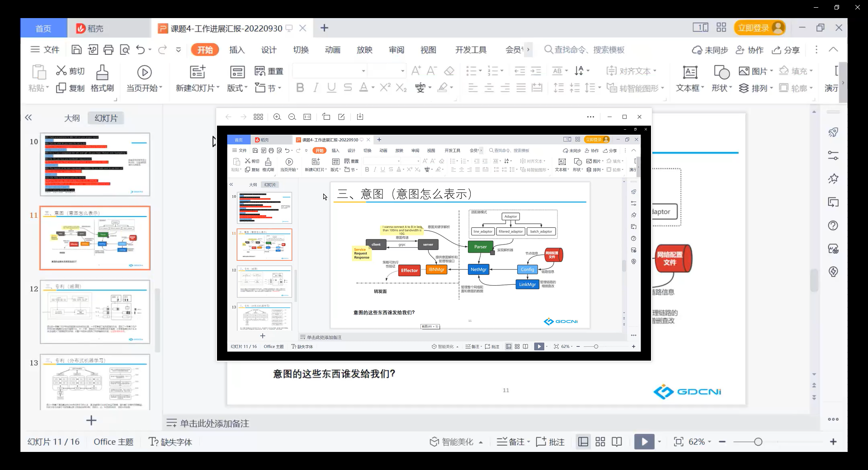Toggle Bold formatting
868x470 pixels.
click(300, 88)
